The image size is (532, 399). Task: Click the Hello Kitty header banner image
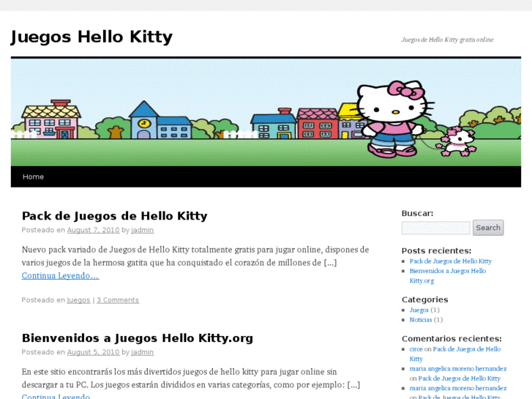(x=266, y=113)
